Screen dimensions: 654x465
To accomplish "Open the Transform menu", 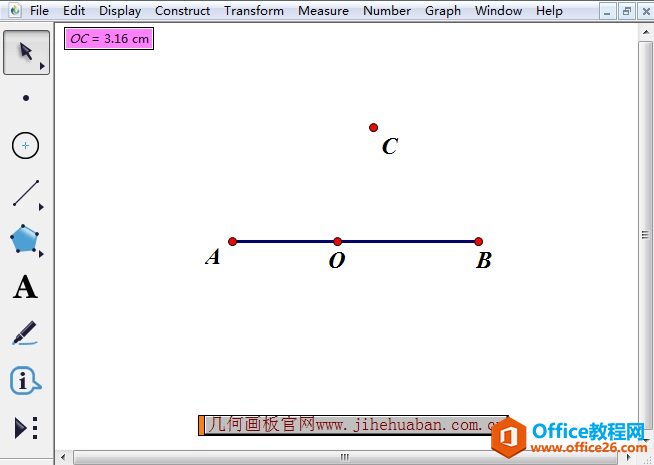I will (254, 10).
